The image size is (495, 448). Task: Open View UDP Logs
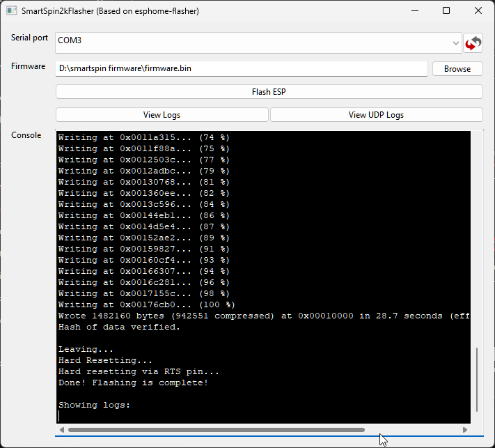(377, 115)
